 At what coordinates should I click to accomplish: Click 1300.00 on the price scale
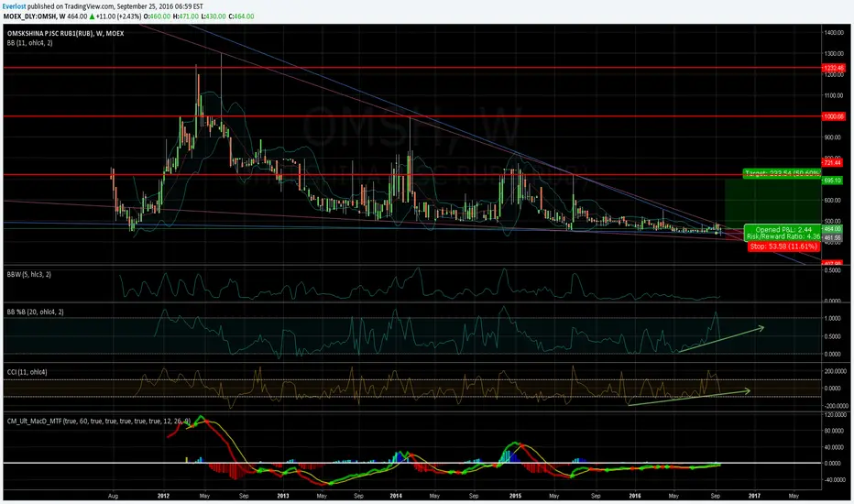click(x=834, y=54)
